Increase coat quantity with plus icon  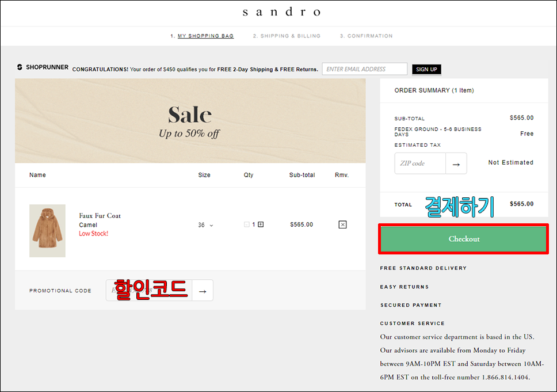(x=261, y=224)
